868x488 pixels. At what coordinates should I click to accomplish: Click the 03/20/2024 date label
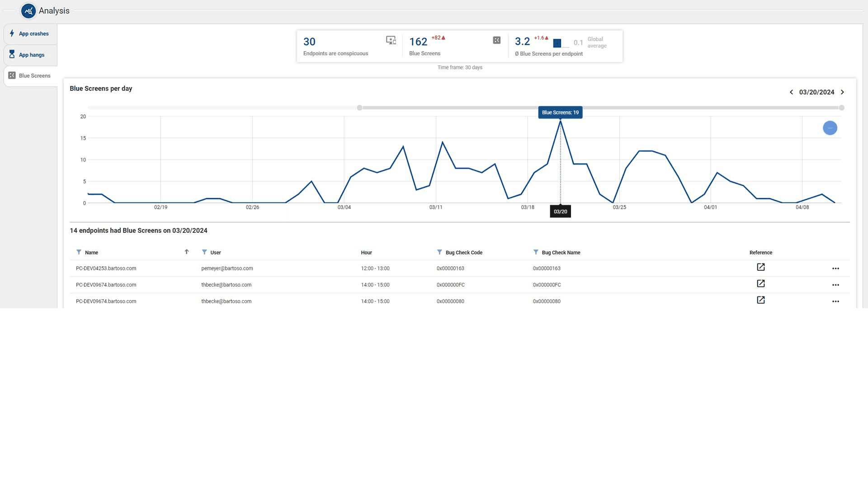click(x=816, y=92)
